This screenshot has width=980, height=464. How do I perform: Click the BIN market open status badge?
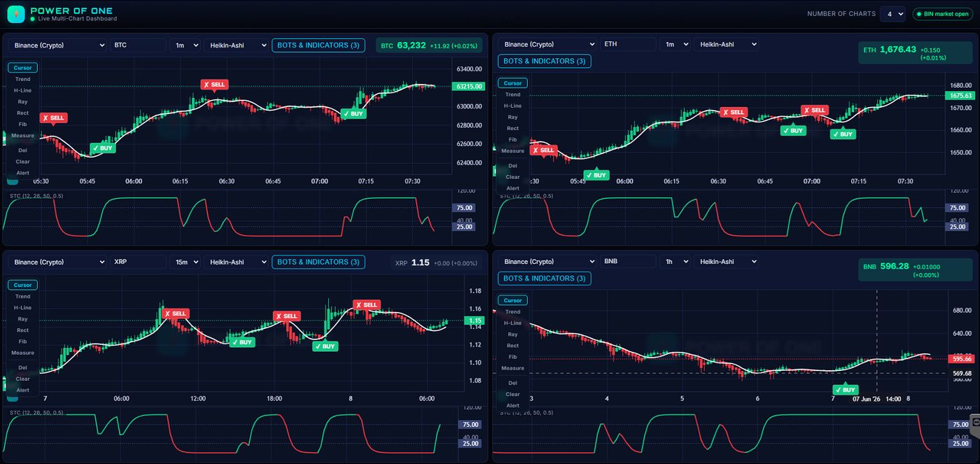[942, 14]
